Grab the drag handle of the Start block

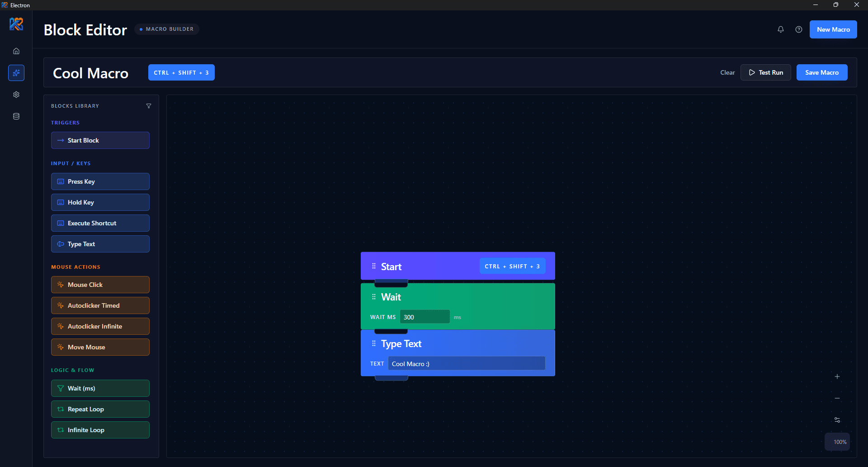pos(374,266)
